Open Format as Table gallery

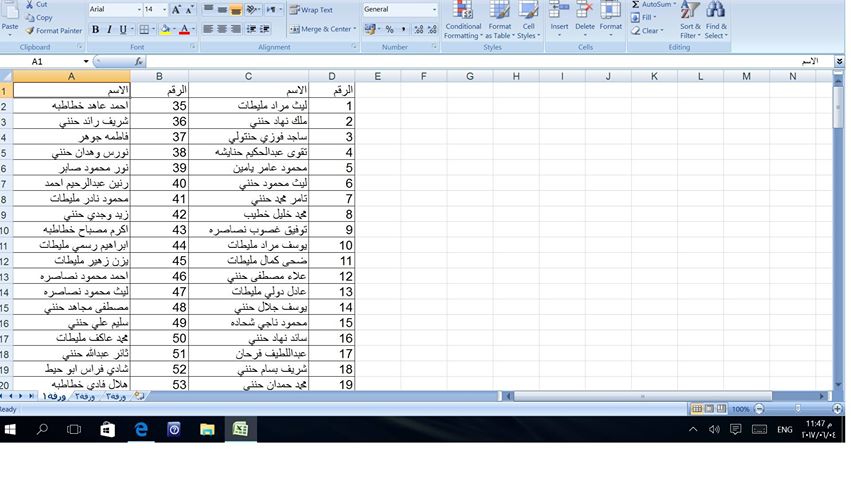point(500,22)
